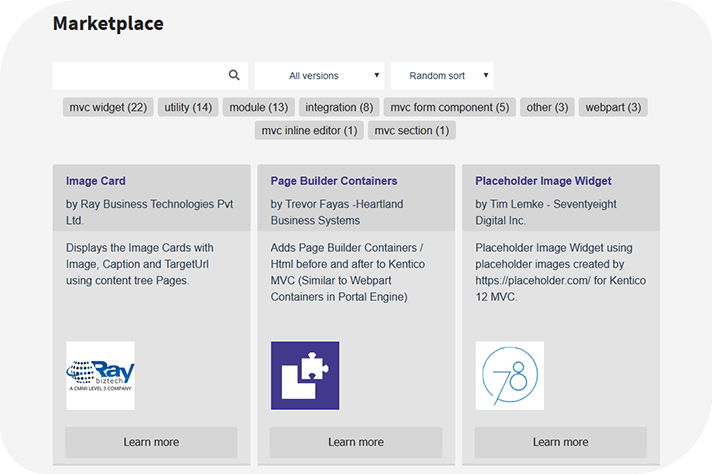This screenshot has height=474, width=712.
Task: Click the puzzle piece Page Builder logo
Action: point(305,375)
